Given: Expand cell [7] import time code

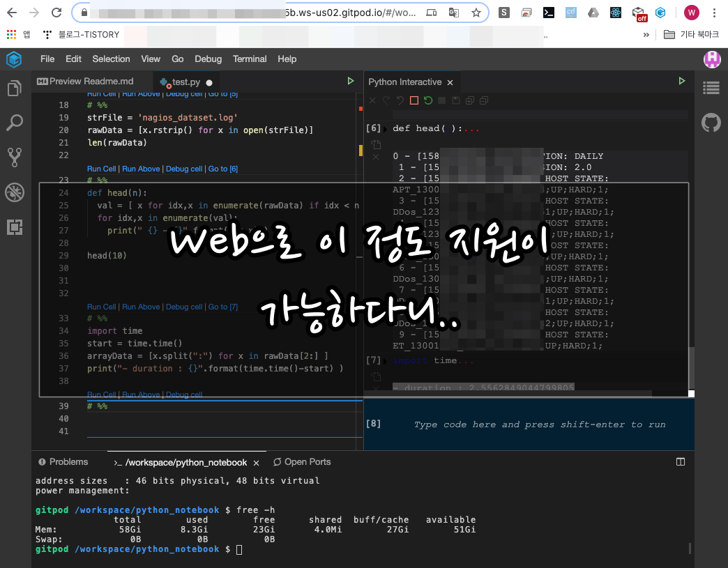Looking at the screenshot, I should [x=386, y=361].
